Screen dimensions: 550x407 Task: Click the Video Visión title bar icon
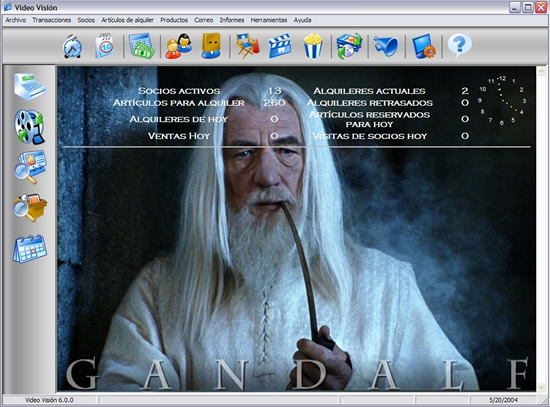tap(8, 7)
